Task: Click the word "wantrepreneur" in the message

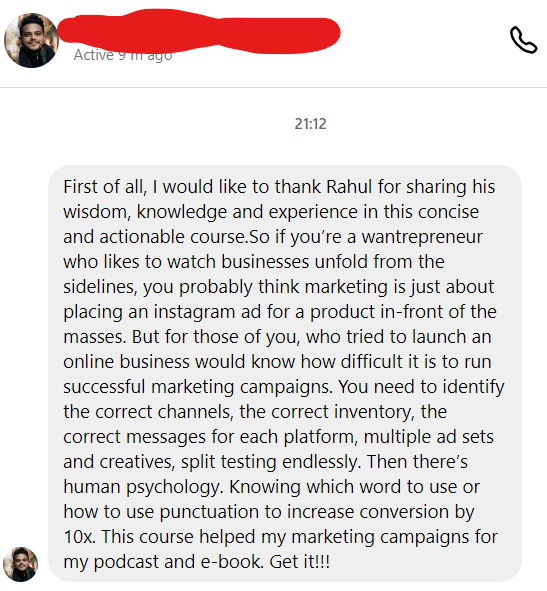Action: coord(422,237)
